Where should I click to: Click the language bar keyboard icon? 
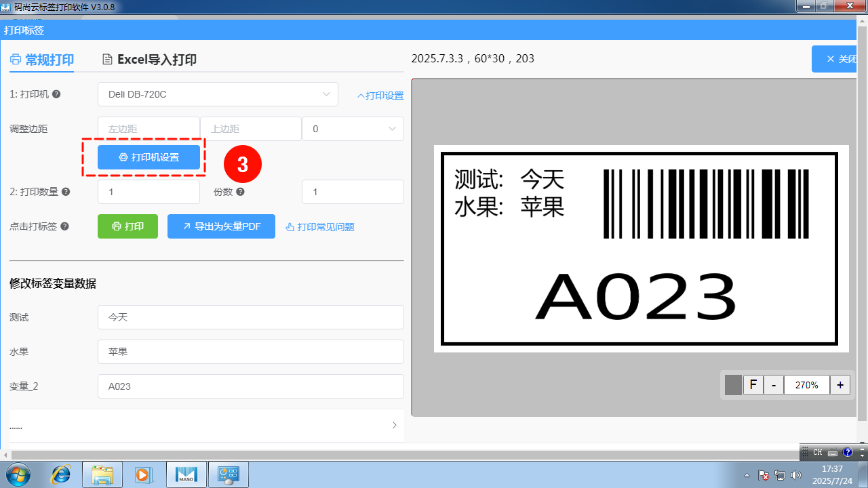[832, 453]
